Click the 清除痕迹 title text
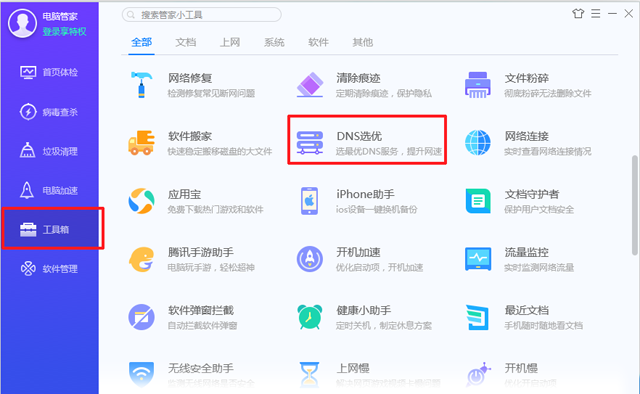This screenshot has width=640, height=394. click(358, 78)
